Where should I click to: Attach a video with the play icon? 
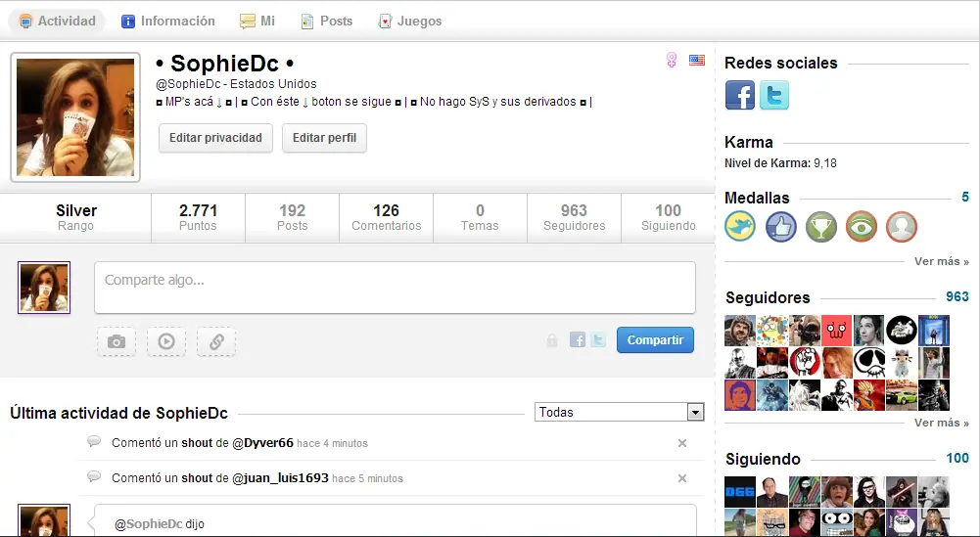pos(166,341)
